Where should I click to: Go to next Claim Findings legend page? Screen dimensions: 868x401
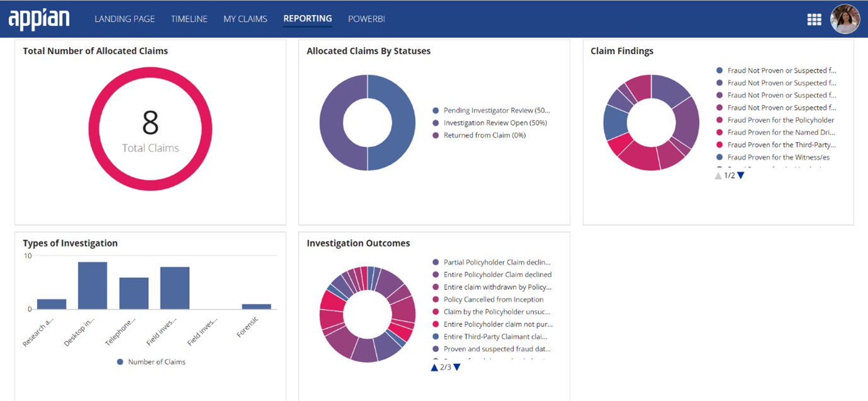[741, 176]
